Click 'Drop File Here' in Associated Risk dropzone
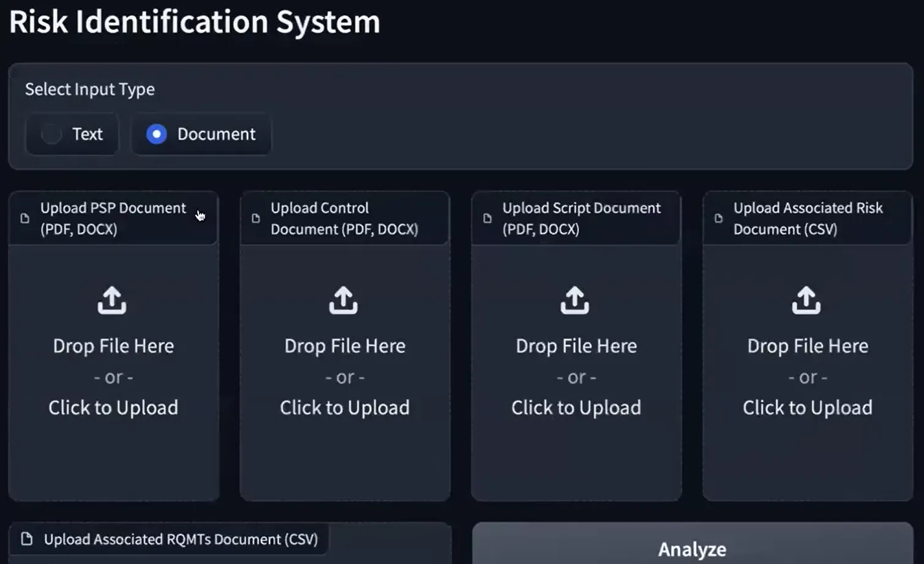 pyautogui.click(x=808, y=346)
